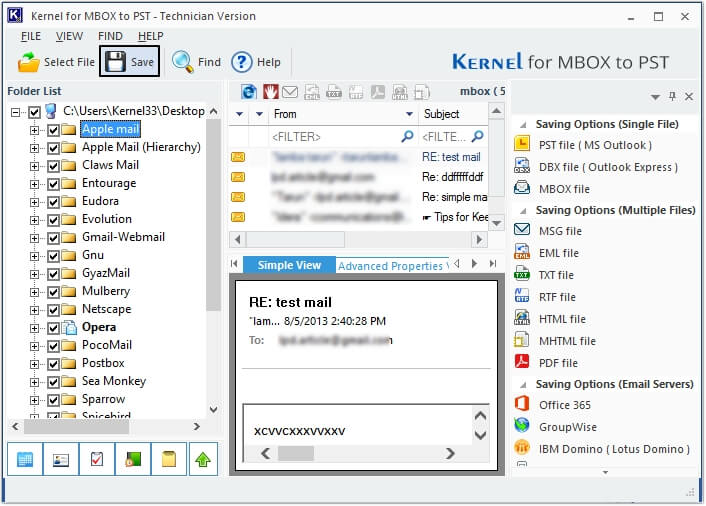The image size is (706, 506).
Task: Click the Select File toolbar icon
Action: click(28, 62)
